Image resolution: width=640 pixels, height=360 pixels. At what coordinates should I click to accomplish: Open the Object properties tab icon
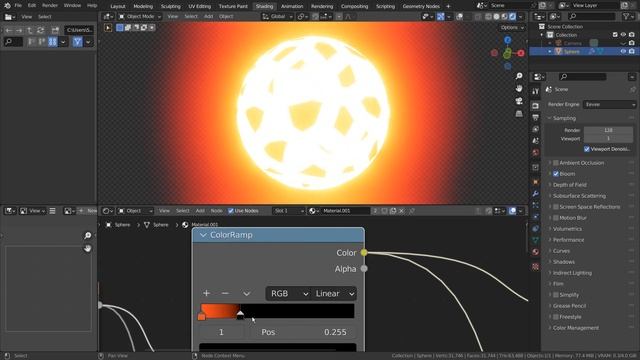536,182
